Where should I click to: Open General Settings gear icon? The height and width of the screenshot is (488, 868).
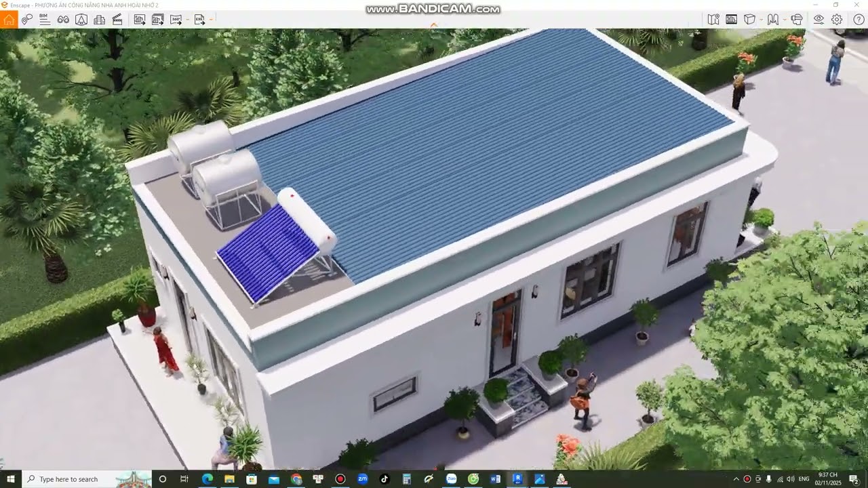pos(837,20)
